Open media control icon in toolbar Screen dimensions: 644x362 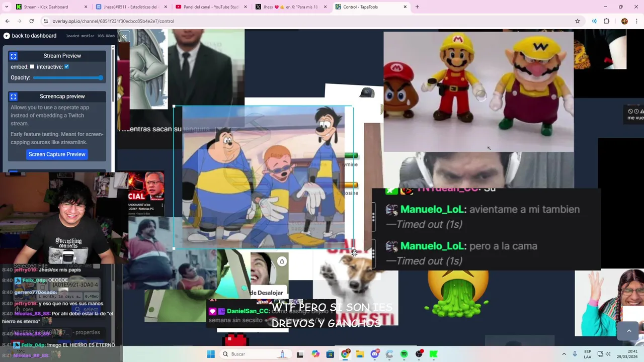[594, 21]
